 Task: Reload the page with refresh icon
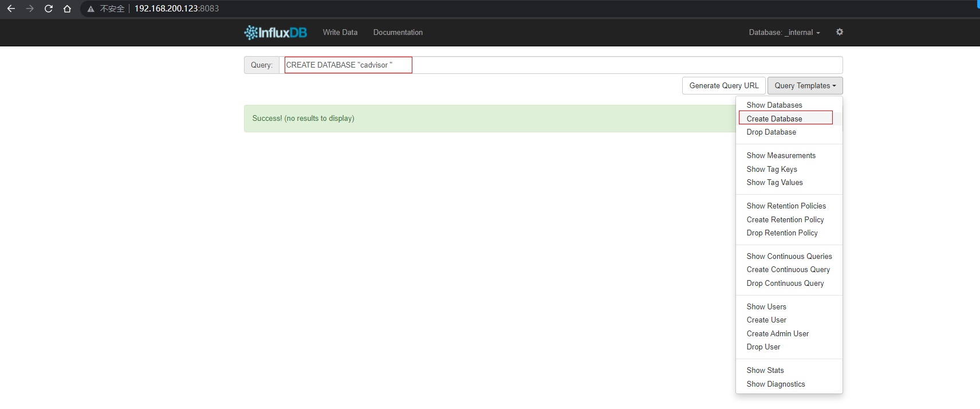click(49, 9)
